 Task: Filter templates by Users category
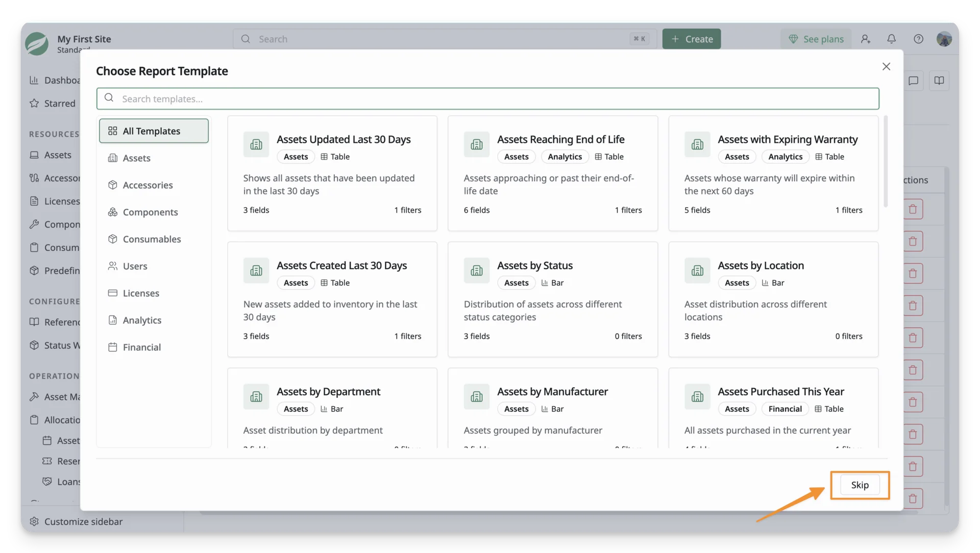pos(154,266)
